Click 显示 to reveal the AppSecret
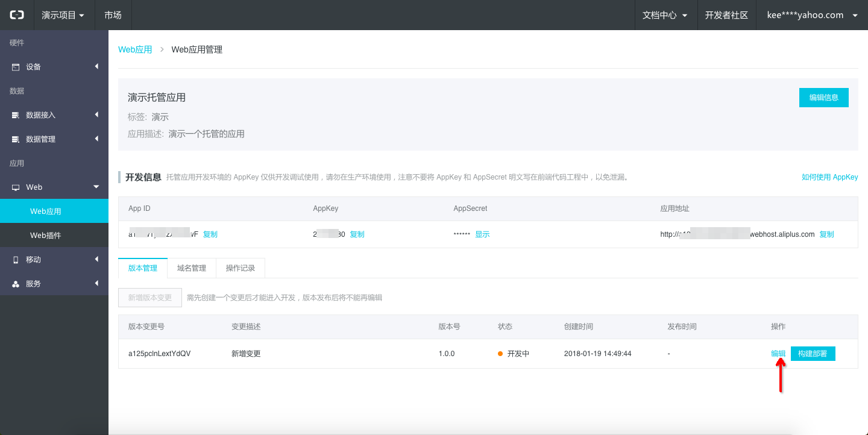The width and height of the screenshot is (868, 435). coord(482,234)
